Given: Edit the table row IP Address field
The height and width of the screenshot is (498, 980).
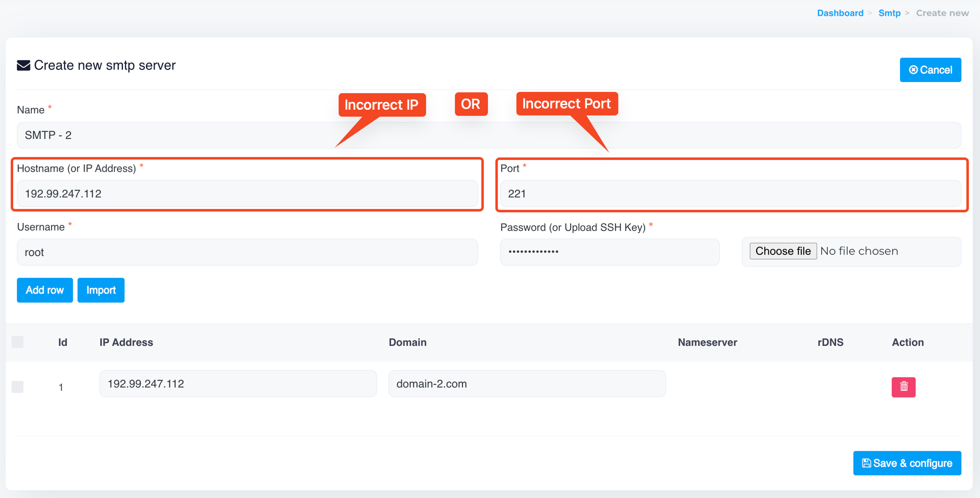Looking at the screenshot, I should click(237, 384).
